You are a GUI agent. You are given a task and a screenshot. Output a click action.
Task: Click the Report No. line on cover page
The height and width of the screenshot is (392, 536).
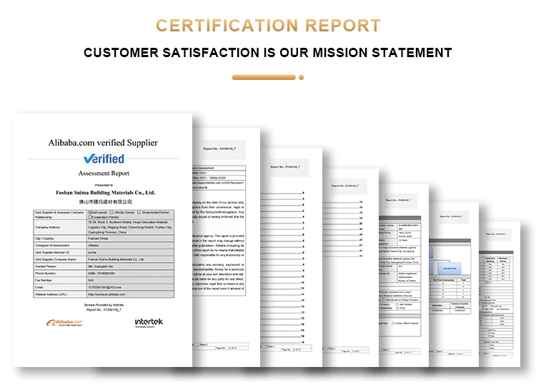pos(104,310)
